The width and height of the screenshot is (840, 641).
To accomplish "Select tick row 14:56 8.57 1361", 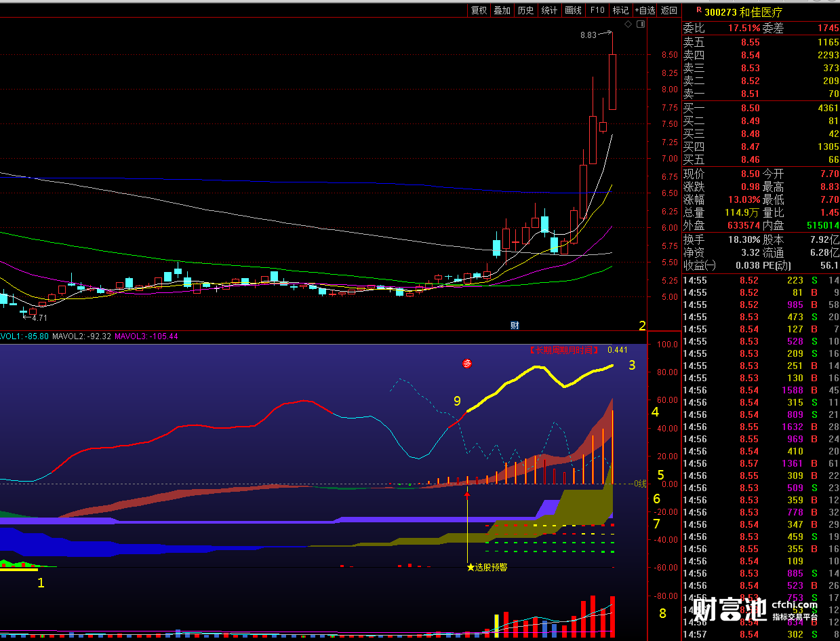I will pyautogui.click(x=761, y=463).
